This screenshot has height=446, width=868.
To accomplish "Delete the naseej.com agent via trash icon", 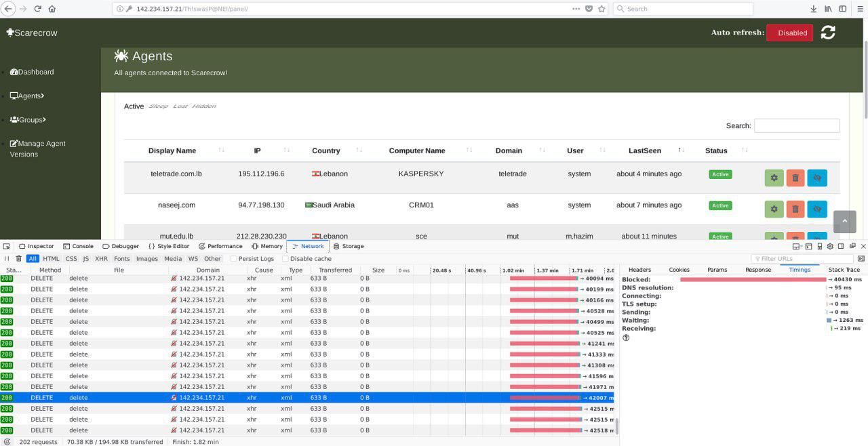I will (795, 209).
